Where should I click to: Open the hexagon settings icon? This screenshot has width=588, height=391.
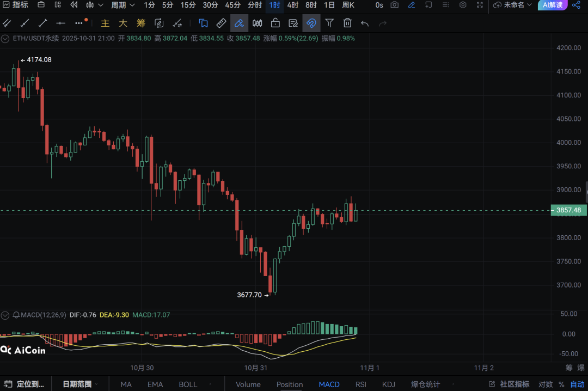pos(463,5)
